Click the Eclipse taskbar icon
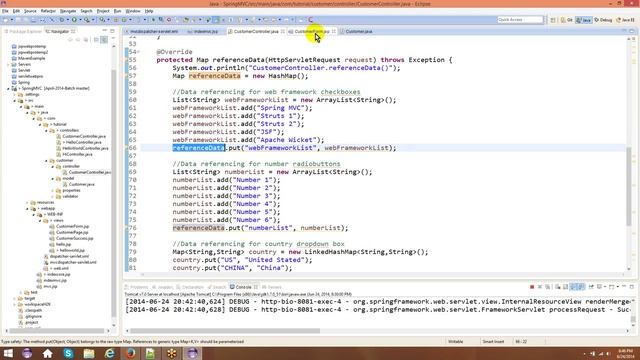This screenshot has height=360, width=640. coord(192,353)
